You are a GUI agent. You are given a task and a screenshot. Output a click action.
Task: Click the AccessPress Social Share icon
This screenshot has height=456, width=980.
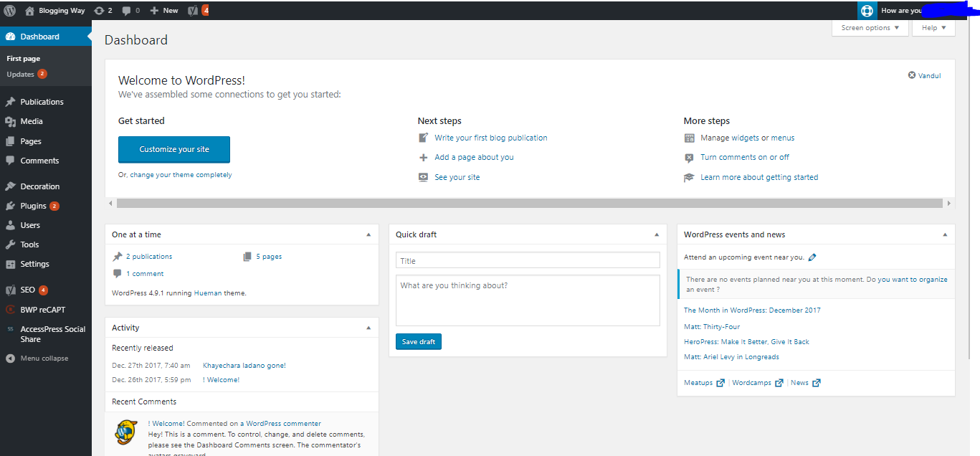(10, 330)
